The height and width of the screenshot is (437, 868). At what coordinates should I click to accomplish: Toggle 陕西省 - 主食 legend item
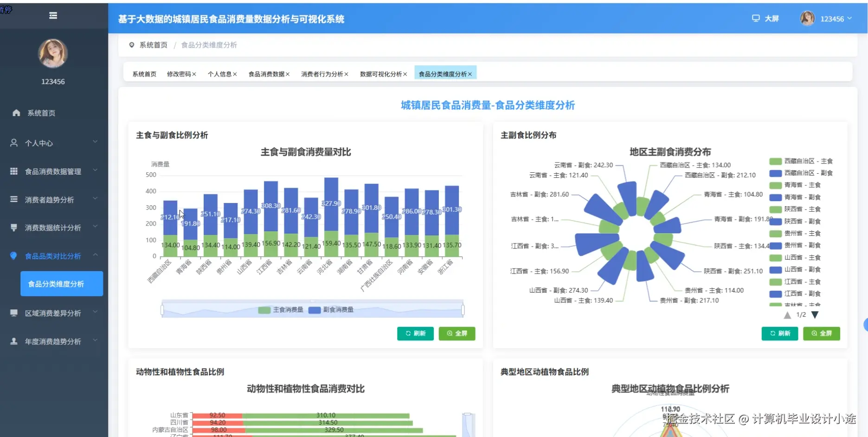[x=795, y=209]
